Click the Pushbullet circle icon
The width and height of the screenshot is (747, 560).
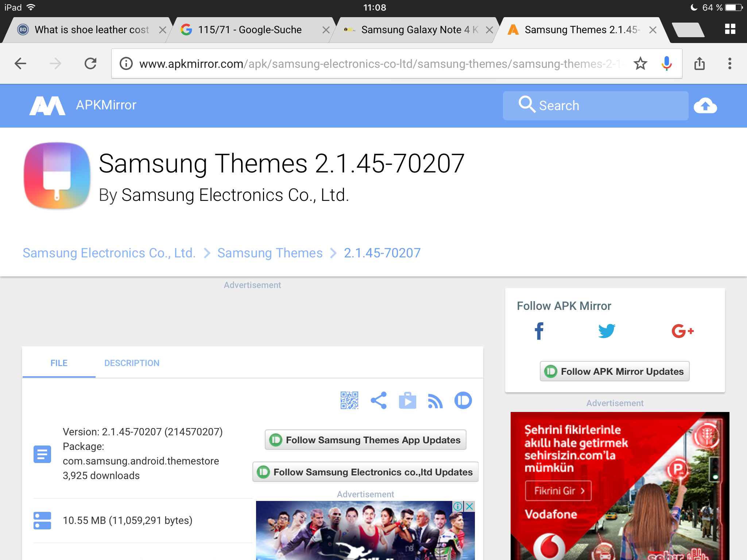coord(463,400)
